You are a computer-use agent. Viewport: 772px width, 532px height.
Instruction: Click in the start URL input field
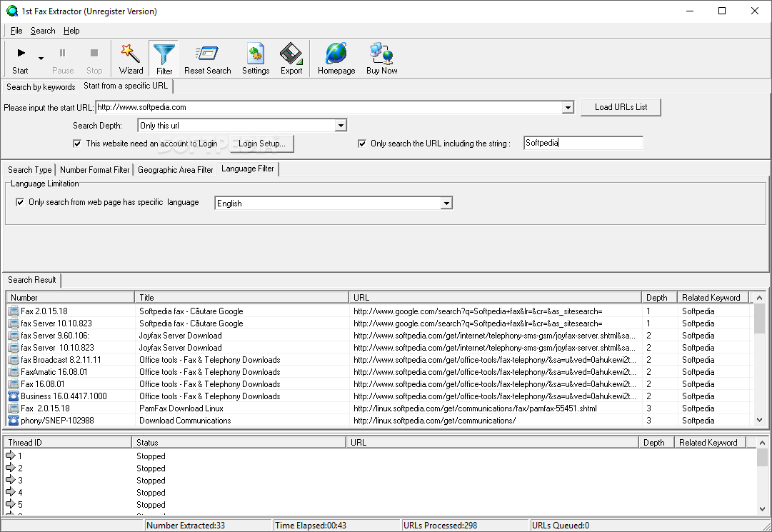pyautogui.click(x=329, y=107)
